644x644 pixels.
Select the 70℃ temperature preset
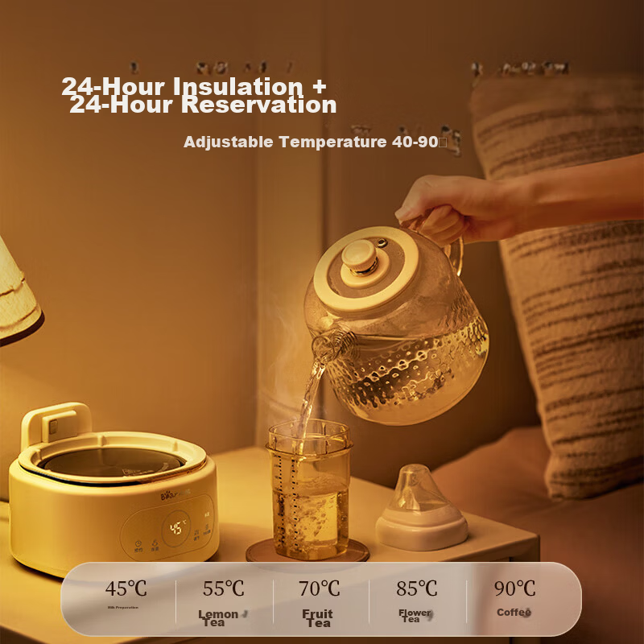pos(319,588)
